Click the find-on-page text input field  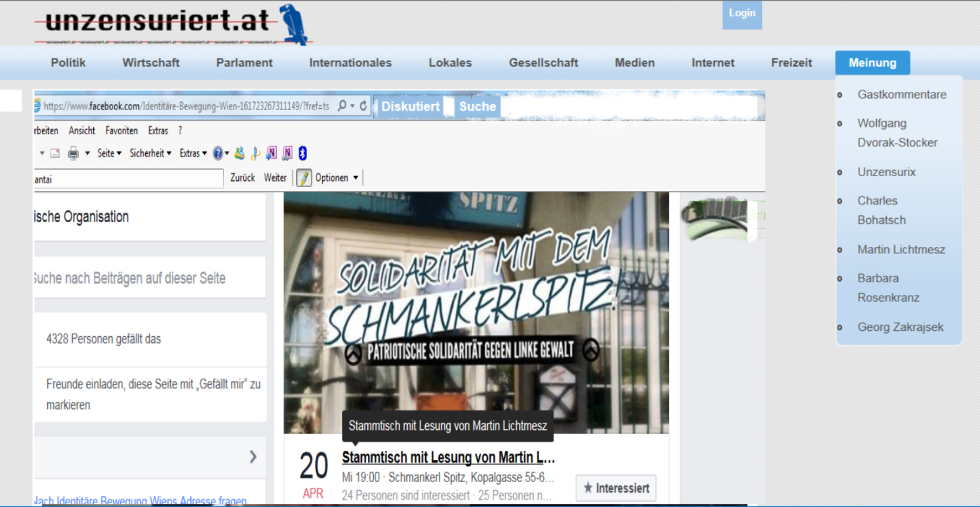point(128,178)
